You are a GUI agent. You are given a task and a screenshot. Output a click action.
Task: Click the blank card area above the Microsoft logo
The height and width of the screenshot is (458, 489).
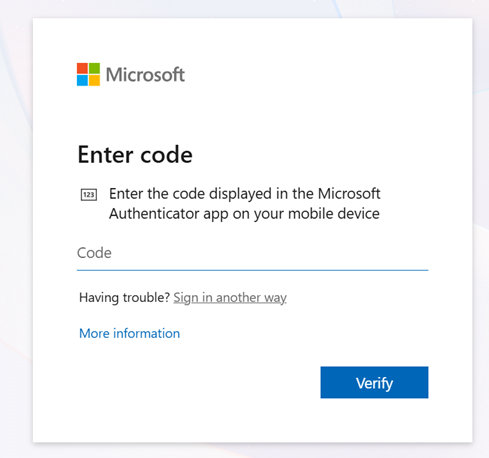pyautogui.click(x=252, y=38)
